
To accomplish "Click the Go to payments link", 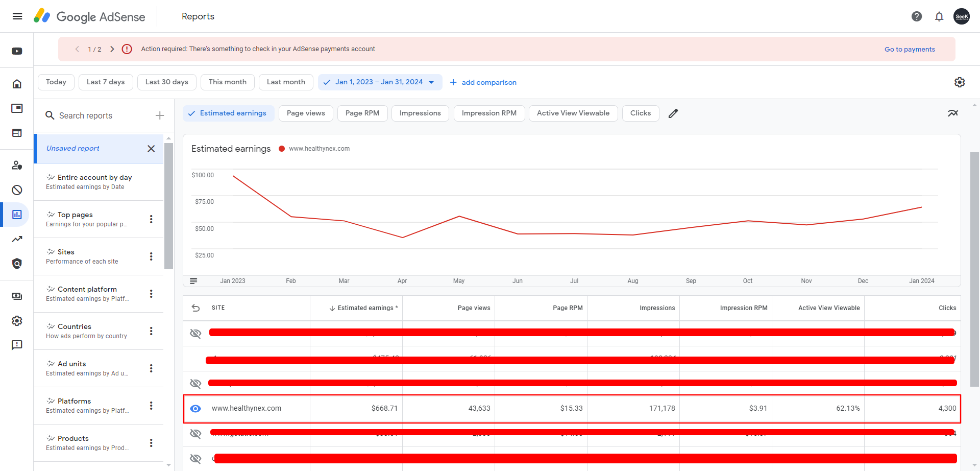I will point(910,49).
